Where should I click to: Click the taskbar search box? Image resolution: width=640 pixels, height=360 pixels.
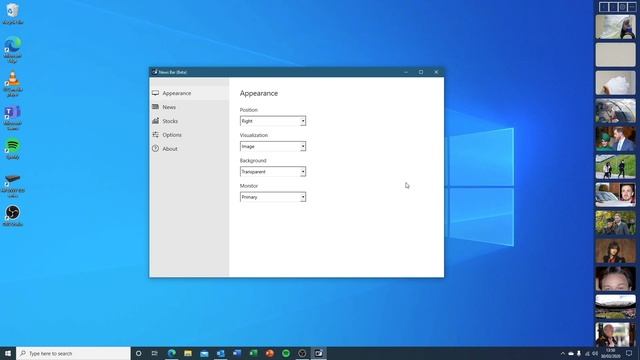[73, 353]
